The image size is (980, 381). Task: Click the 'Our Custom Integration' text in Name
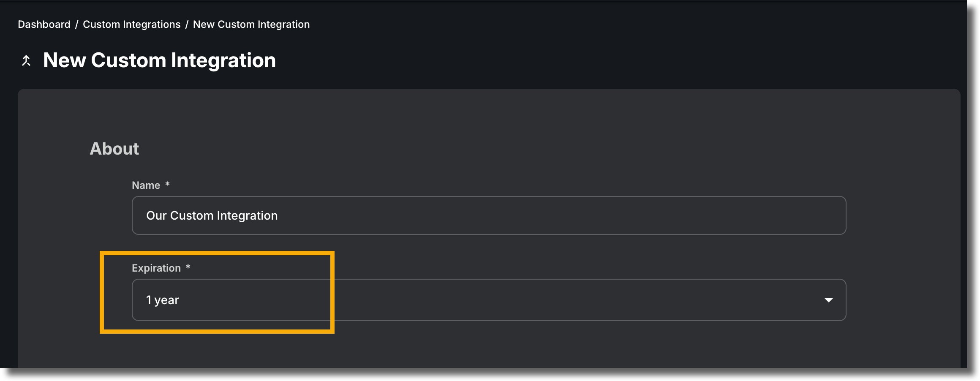(x=212, y=215)
